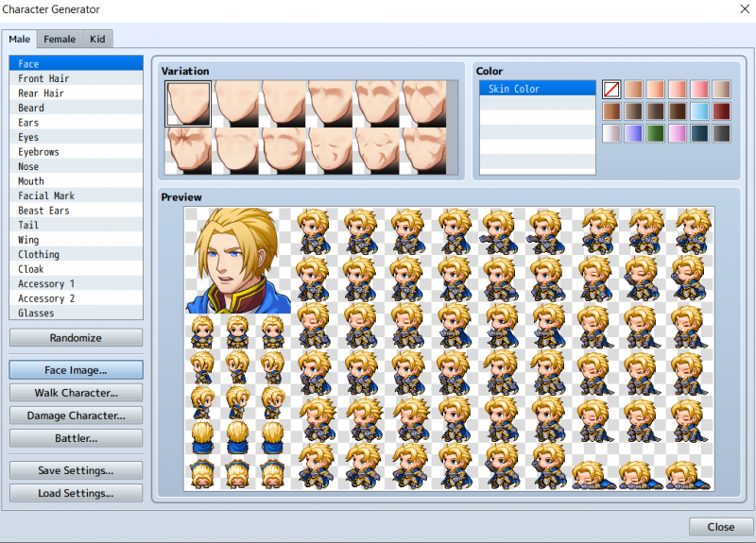Switch to the Female tab
This screenshot has height=543, width=756.
click(60, 39)
